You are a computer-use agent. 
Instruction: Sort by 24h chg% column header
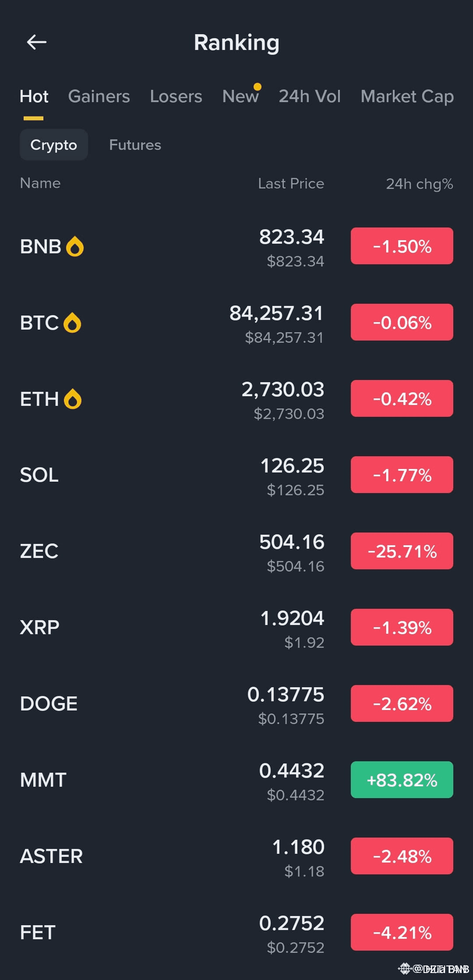tap(419, 184)
